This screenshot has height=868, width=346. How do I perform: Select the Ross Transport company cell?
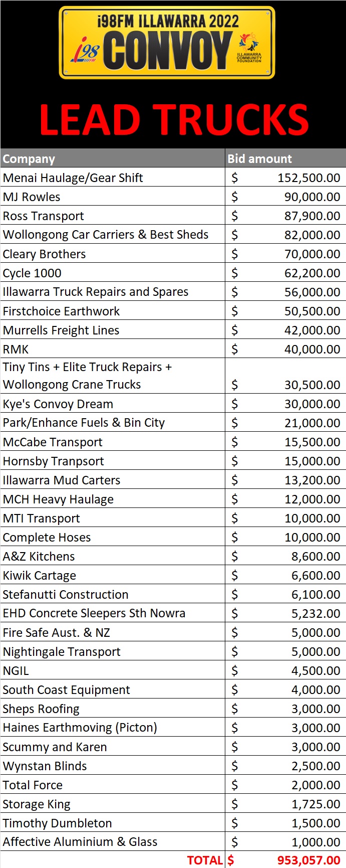113,216
